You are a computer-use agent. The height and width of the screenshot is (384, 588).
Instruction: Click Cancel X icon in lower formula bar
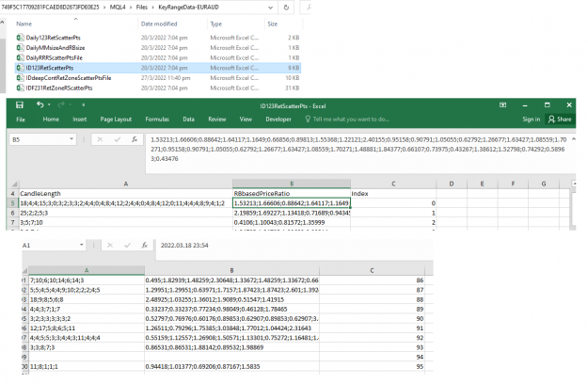(110, 246)
